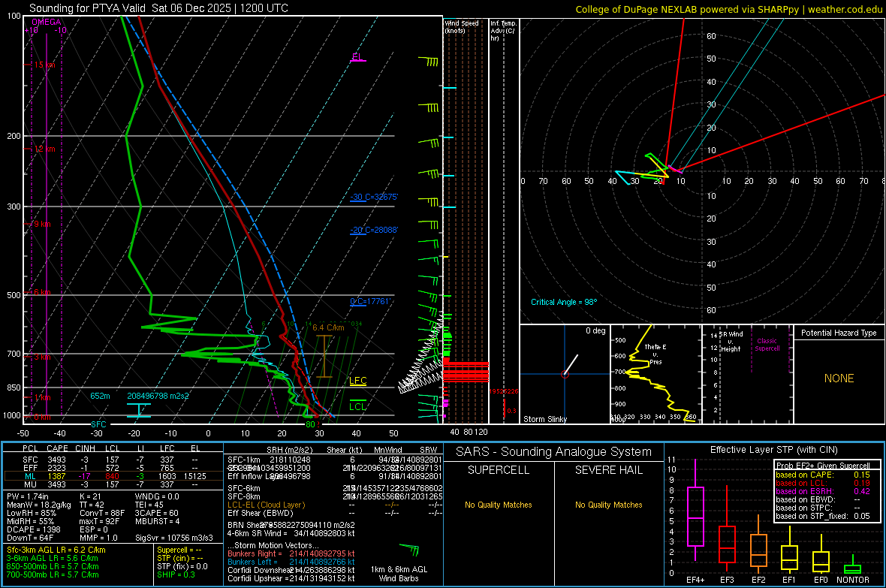Image resolution: width=886 pixels, height=588 pixels.
Task: Select the -30 C=32675' height label
Action: coord(374,197)
